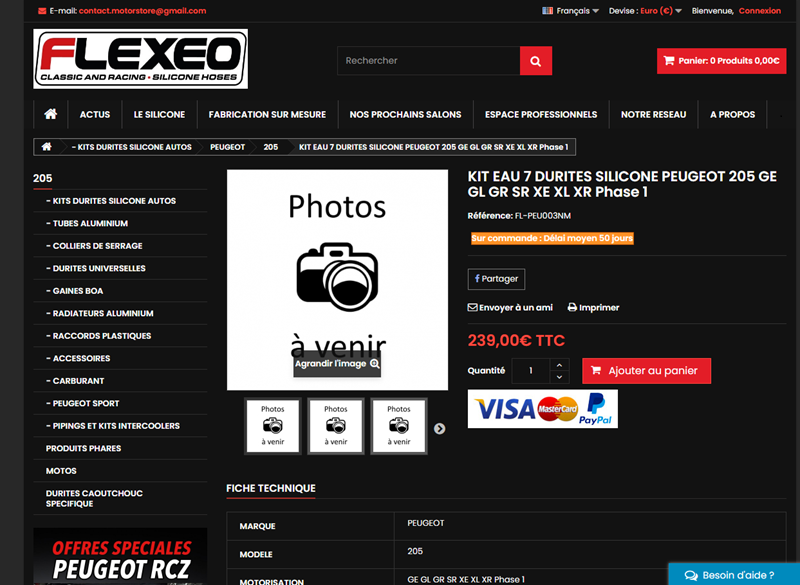Open the Devise Euro currency dropdown
The image size is (800, 585).
[645, 11]
